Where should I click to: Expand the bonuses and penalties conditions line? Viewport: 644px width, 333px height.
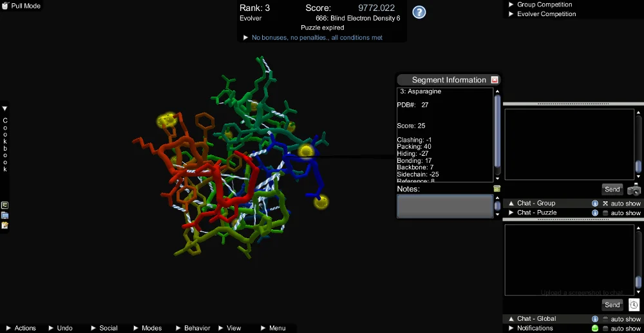pos(245,38)
